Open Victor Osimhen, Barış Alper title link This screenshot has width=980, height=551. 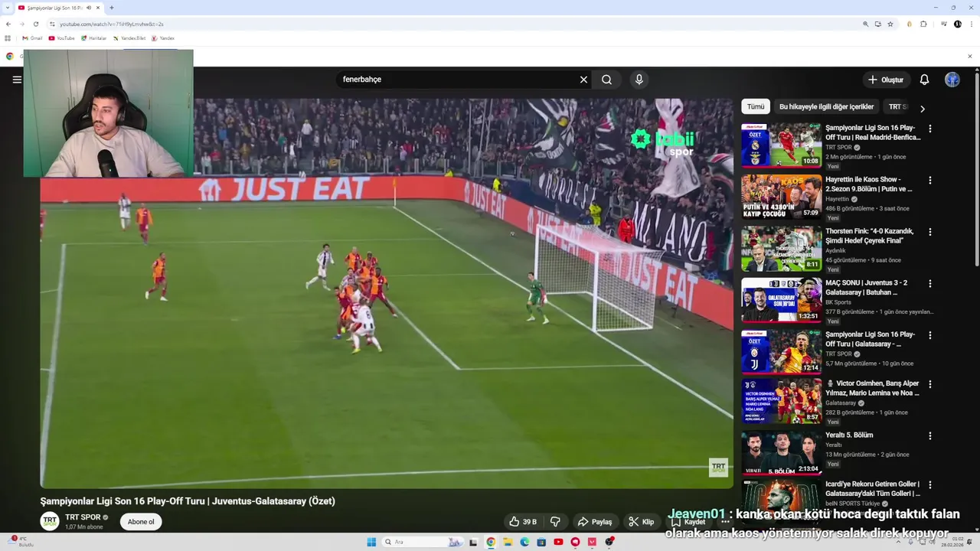[872, 388]
